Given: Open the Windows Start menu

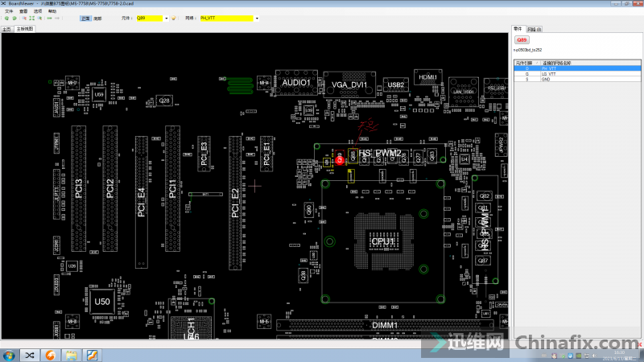Looking at the screenshot, I should coord(9,354).
